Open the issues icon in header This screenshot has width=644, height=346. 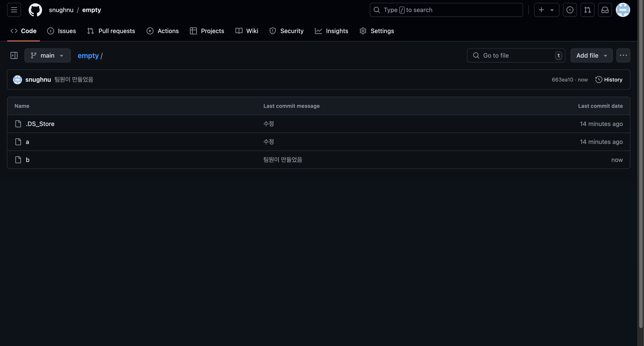(570, 10)
